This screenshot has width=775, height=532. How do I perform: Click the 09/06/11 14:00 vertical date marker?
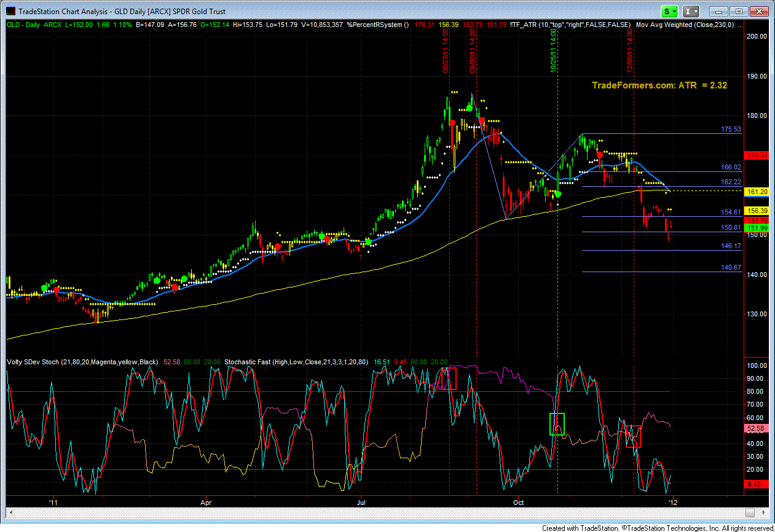[471, 52]
